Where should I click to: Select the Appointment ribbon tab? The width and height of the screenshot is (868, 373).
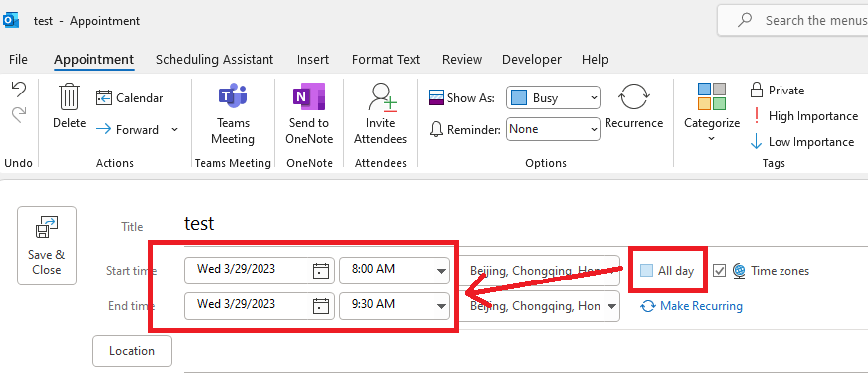coord(94,60)
